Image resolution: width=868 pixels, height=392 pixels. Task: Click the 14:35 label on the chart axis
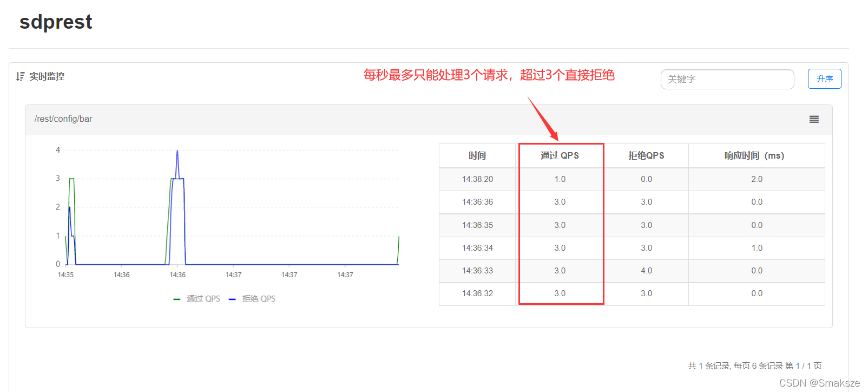click(65, 275)
